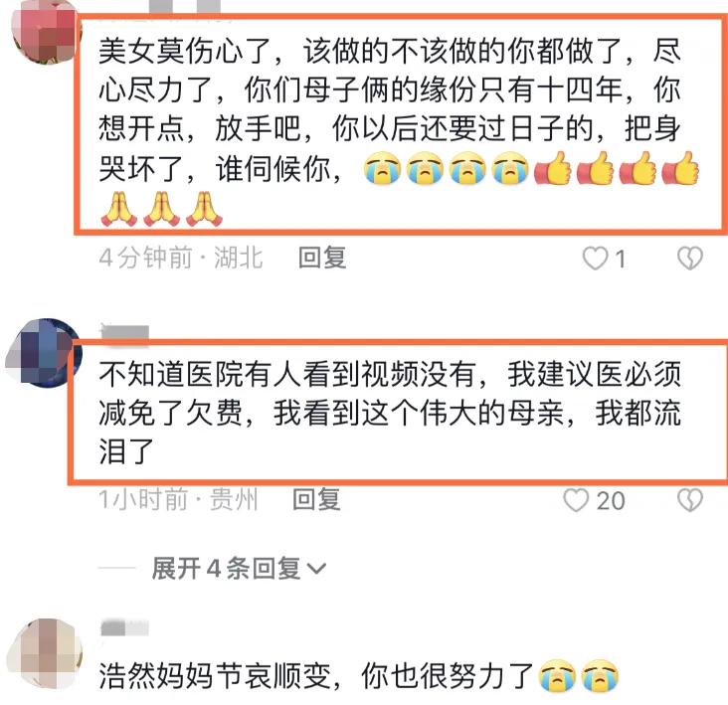Dislike the Guizhou comment with broken heart
This screenshot has height=705, width=728.
[x=690, y=500]
